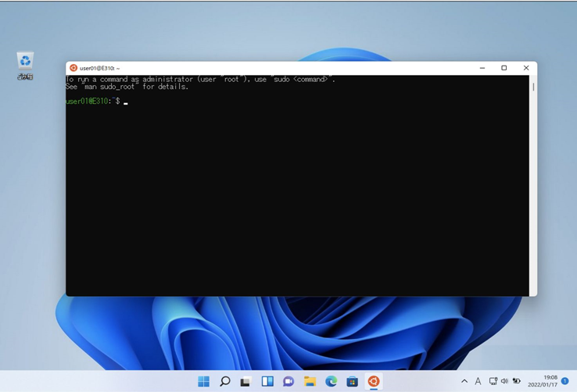Open the notification badge in the tray

[x=564, y=381]
